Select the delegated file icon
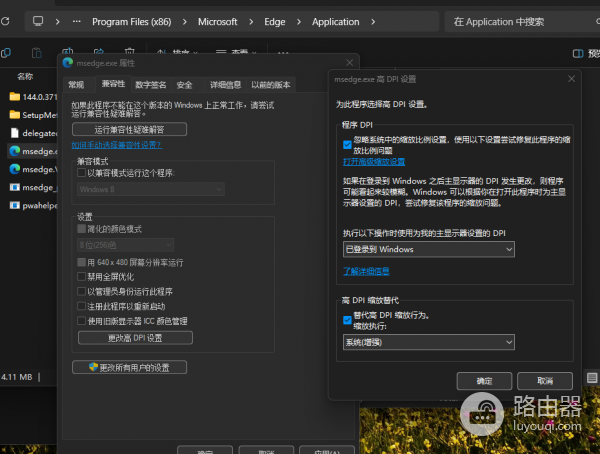 pyautogui.click(x=15, y=133)
